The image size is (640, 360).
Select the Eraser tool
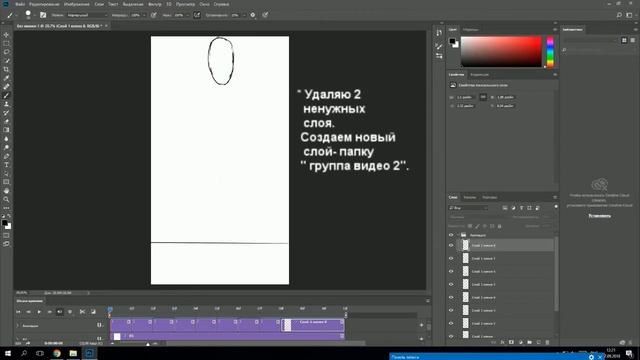click(x=6, y=121)
